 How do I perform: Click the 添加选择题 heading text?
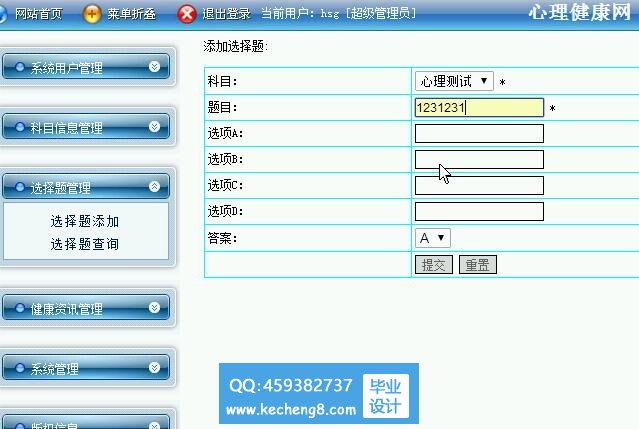(235, 46)
